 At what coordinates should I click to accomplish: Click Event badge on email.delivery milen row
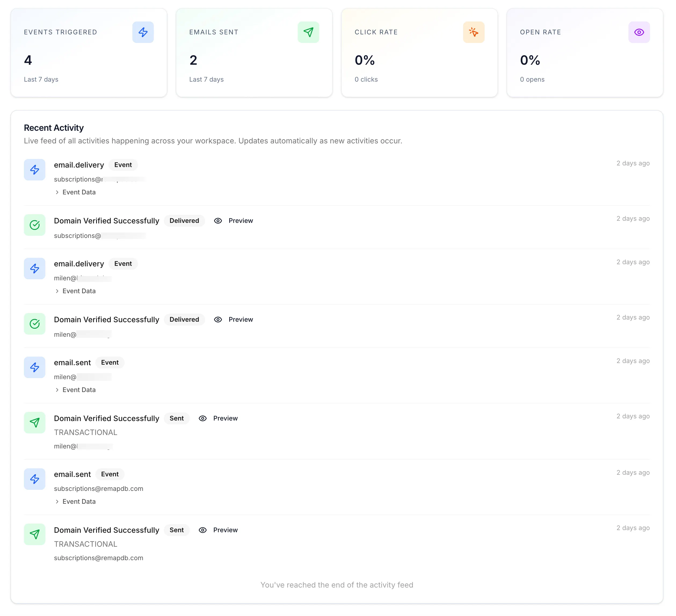(x=123, y=264)
